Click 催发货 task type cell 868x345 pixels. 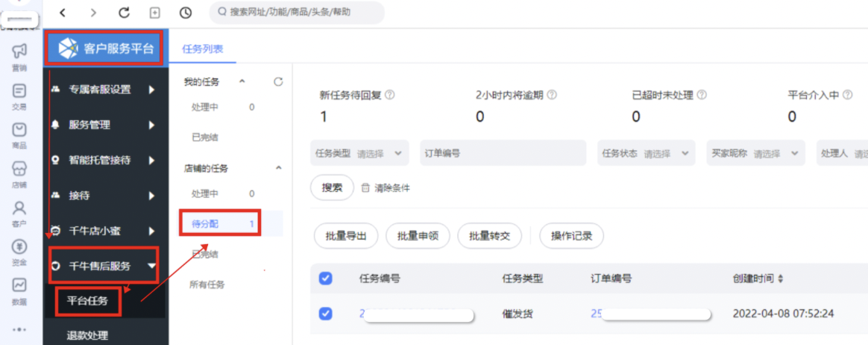pos(518,314)
